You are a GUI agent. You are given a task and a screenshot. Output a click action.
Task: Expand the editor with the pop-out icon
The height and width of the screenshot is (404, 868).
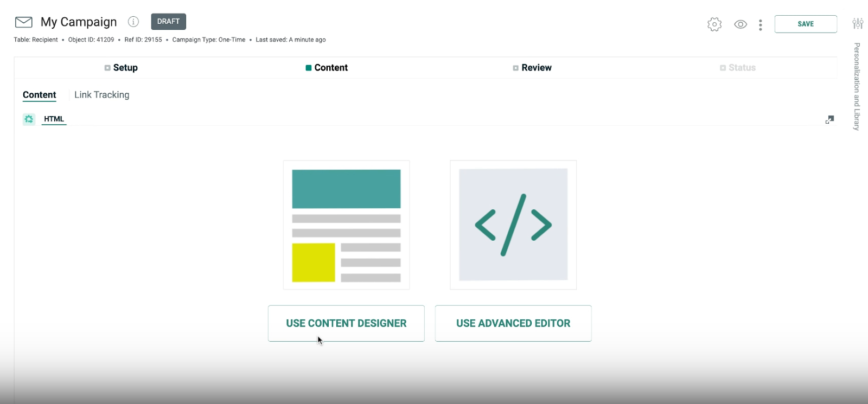pyautogui.click(x=829, y=119)
